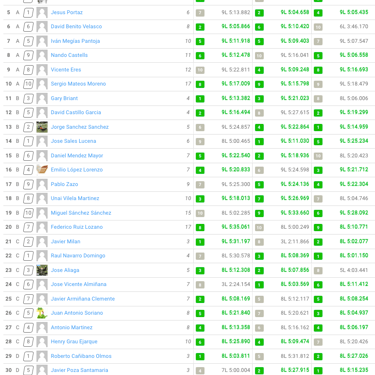Open the Gary Briant link
Image resolution: width=375 pixels, height=375 pixels.
(64, 98)
